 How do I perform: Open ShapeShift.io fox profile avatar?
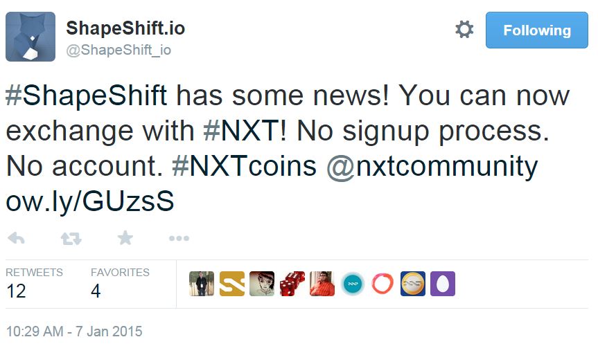click(30, 37)
